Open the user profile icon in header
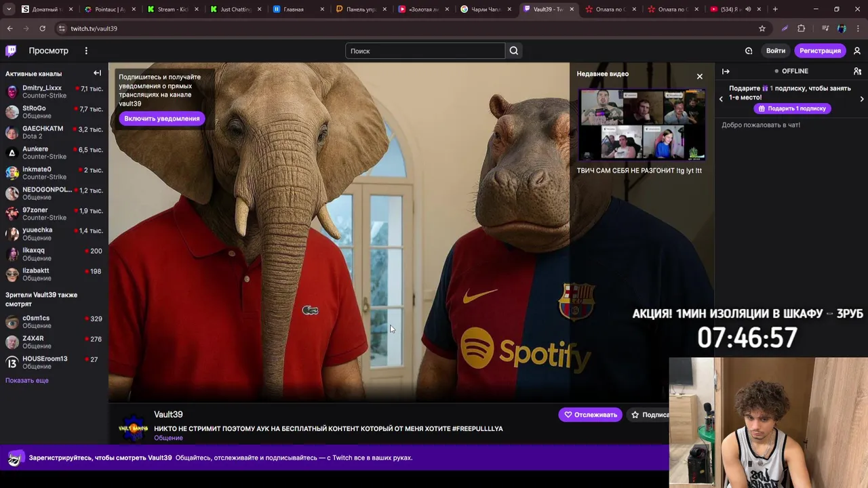 point(857,51)
